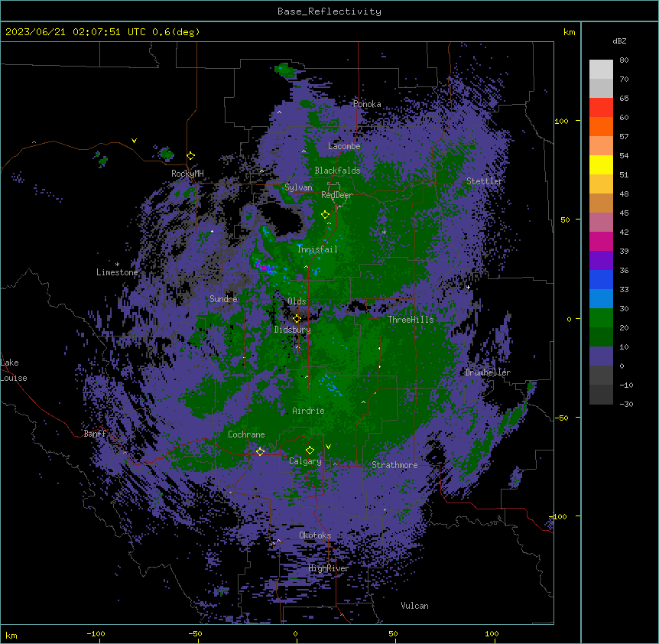Click the ThreeHills town label
The width and height of the screenshot is (659, 644).
tap(411, 320)
